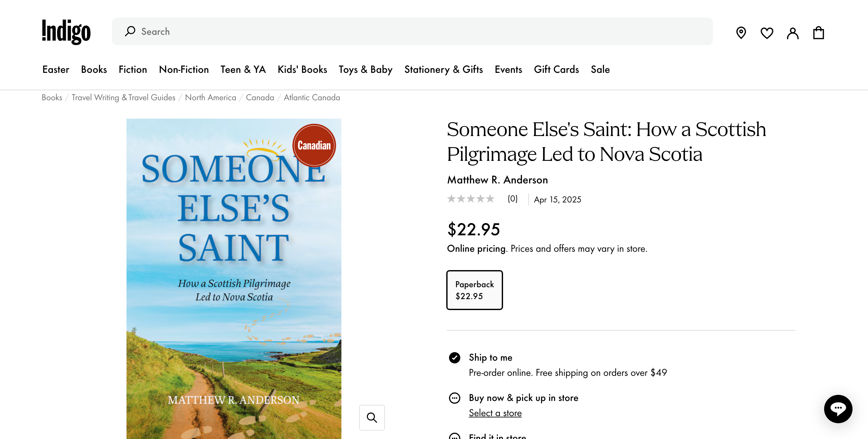Open the wishlist heart icon
Screen dimensions: 868x439
coord(767,33)
